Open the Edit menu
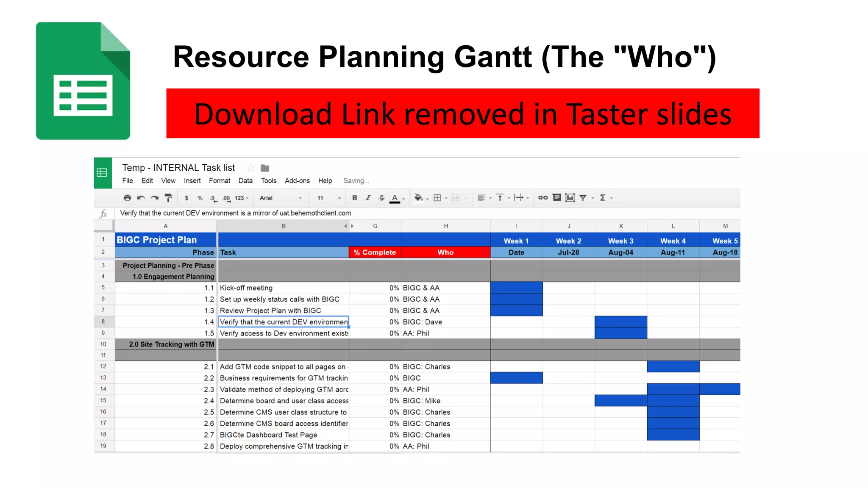Viewport: 868px width, 488px height. [147, 181]
